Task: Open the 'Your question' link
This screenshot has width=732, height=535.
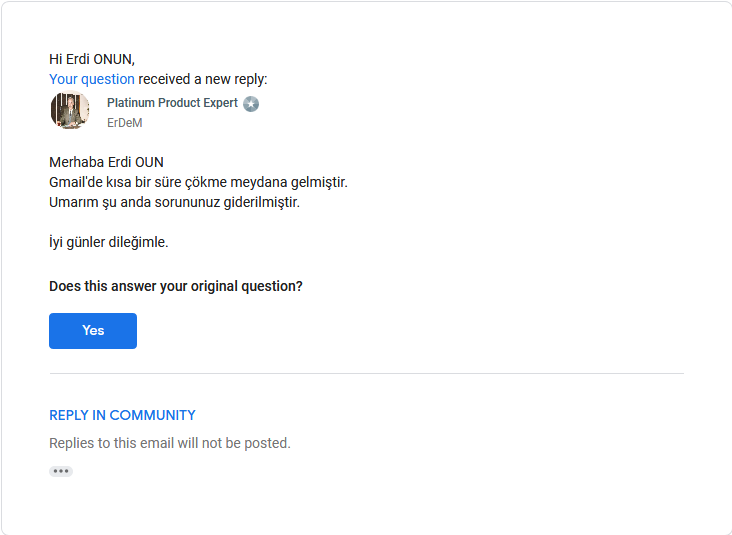Action: pyautogui.click(x=92, y=79)
